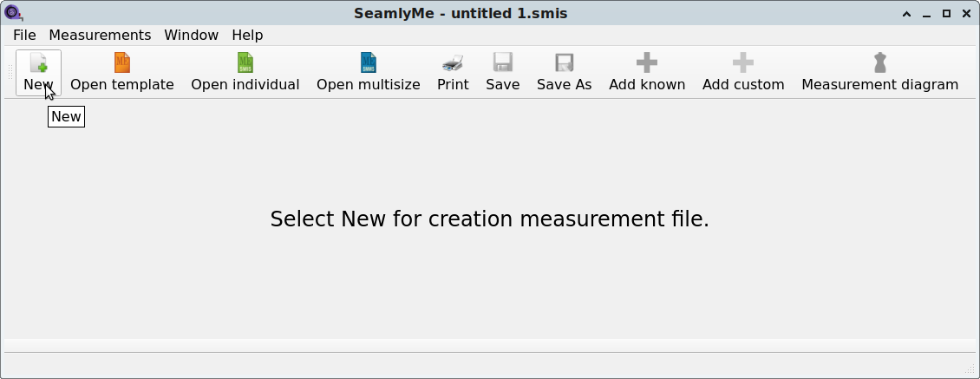Open the Window menu
Viewport: 980px width, 379px height.
click(x=192, y=35)
